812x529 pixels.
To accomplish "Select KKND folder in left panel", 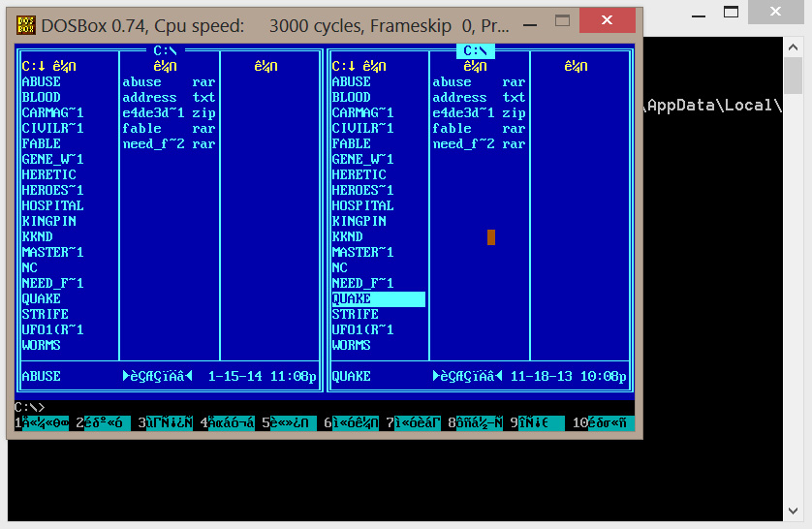I will coord(37,237).
